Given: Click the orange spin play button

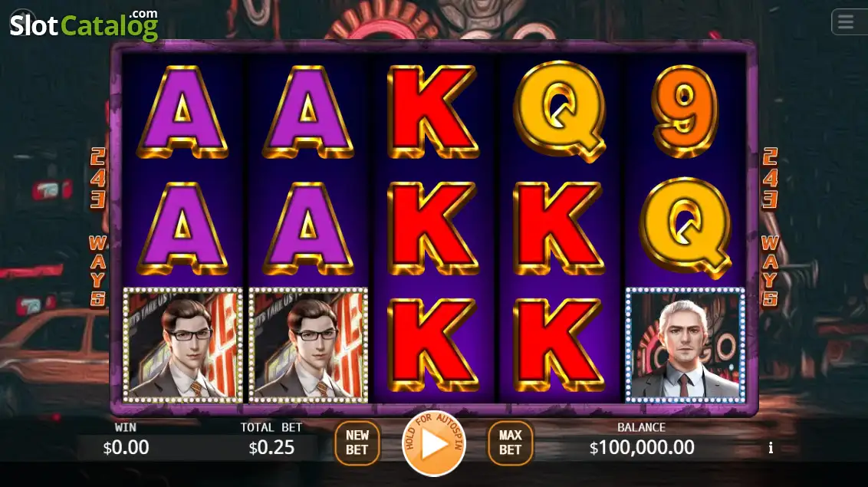Looking at the screenshot, I should 434,444.
